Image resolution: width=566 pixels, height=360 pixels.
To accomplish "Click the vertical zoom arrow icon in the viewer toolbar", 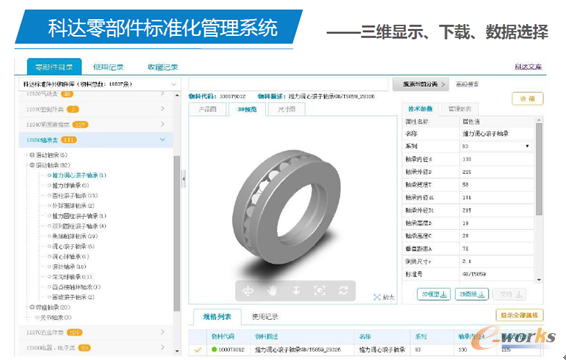I will coord(296,290).
